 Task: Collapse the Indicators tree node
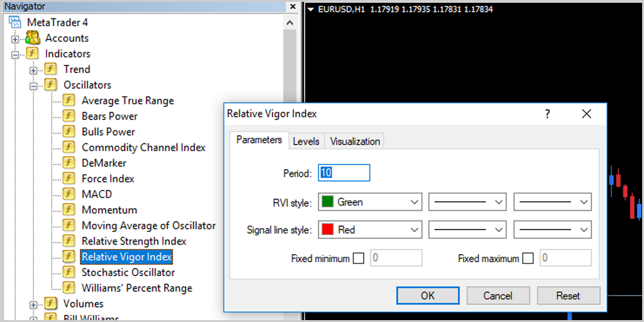[15, 55]
